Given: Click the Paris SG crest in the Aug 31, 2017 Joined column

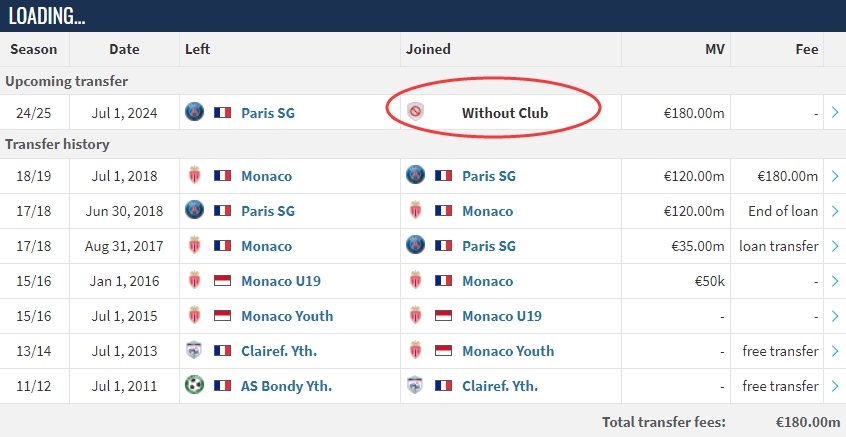Looking at the screenshot, I should [x=415, y=245].
